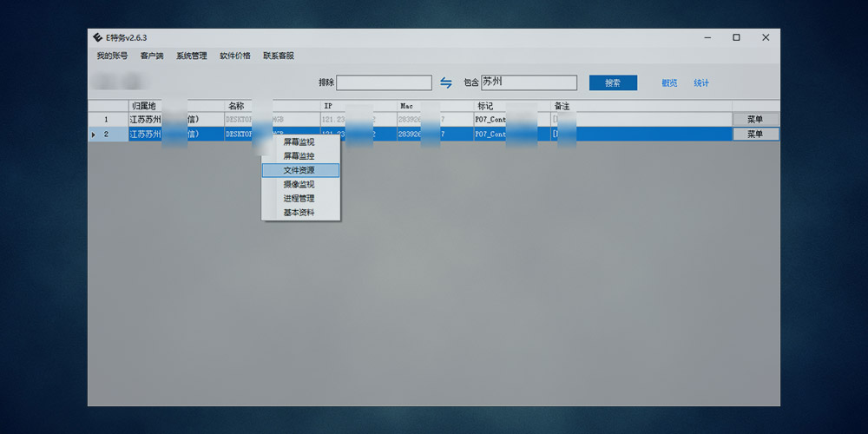Image resolution: width=868 pixels, height=434 pixels.
Task: Click the 联系客服 menu item
Action: [279, 56]
